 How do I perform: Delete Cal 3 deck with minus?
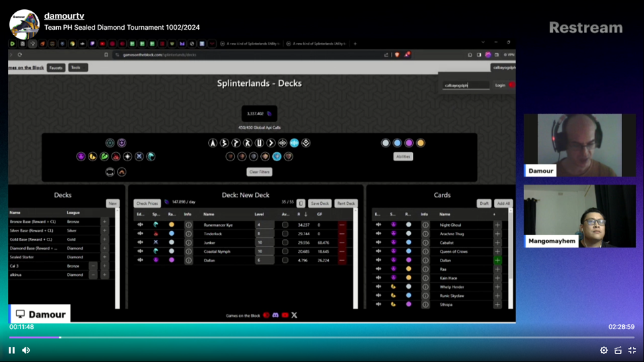[x=93, y=266]
